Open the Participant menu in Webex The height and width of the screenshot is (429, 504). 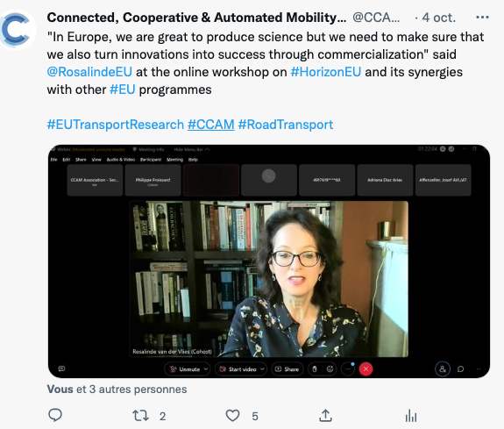[151, 160]
